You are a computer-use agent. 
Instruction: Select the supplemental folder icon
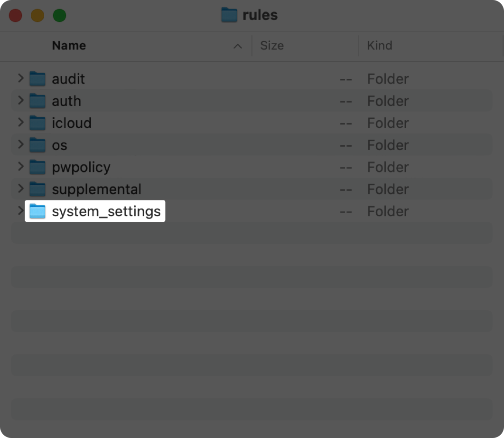[x=37, y=189]
